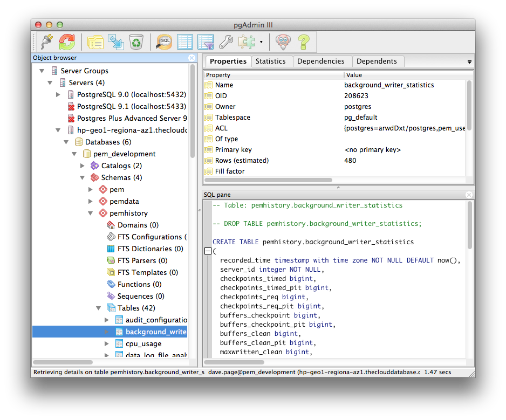This screenshot has height=420, width=506.
Task: Open the plugins dropdown arrow
Action: [x=261, y=42]
